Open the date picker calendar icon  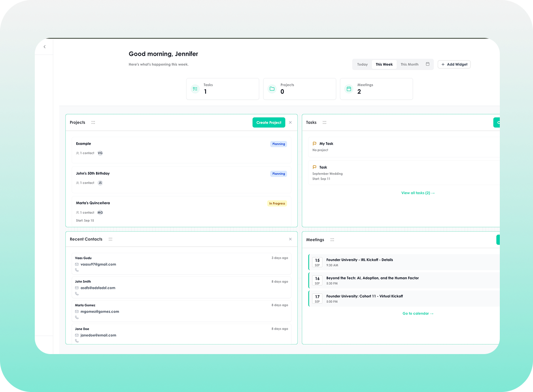[427, 64]
